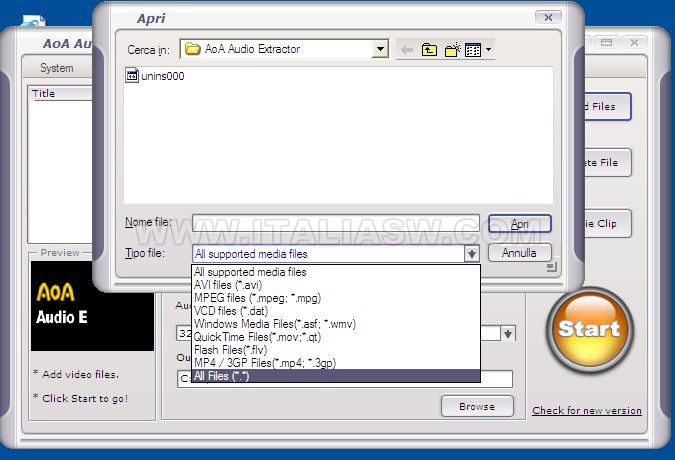Select the unins000 file
675x460 pixels.
[163, 76]
